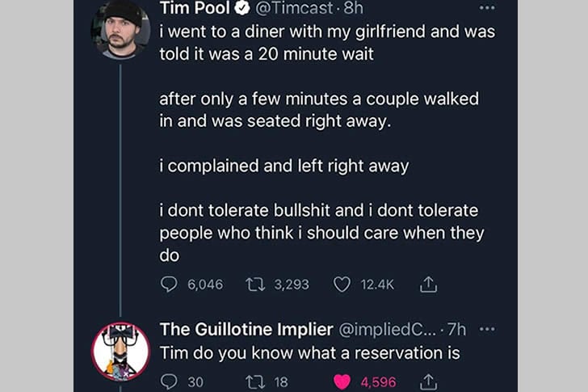Reply to Tim Pool's diner tweet
588x392 pixels.
tap(169, 285)
